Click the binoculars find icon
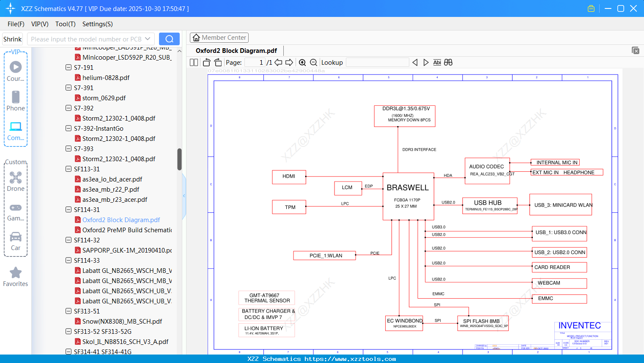644x363 pixels. click(448, 63)
